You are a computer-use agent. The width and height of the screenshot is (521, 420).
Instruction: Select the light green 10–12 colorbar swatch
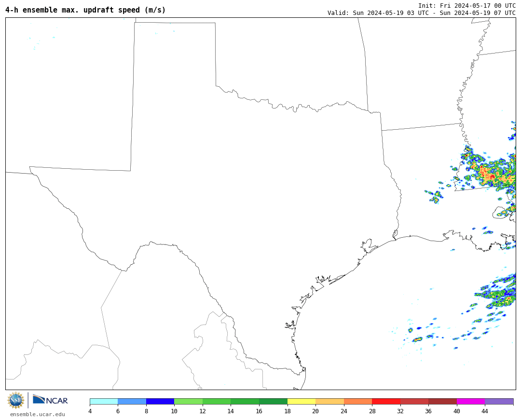coord(189,401)
